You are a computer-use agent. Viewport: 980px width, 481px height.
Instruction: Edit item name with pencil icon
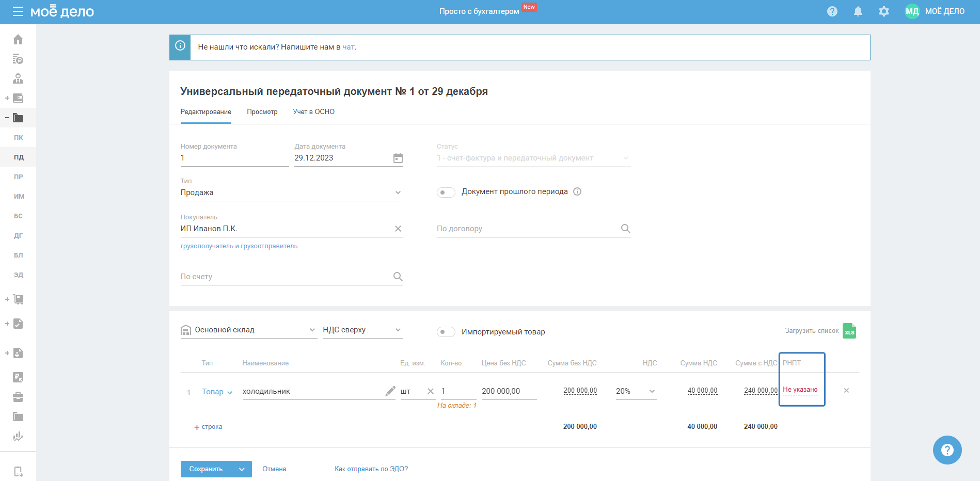(x=390, y=391)
